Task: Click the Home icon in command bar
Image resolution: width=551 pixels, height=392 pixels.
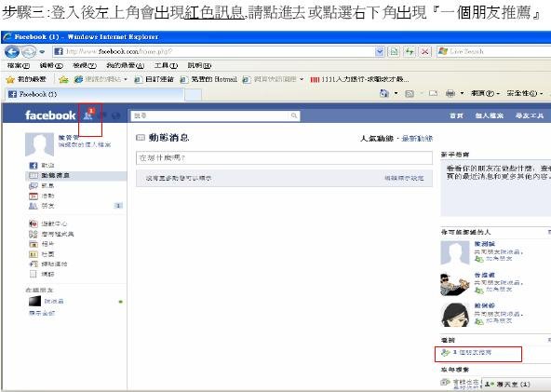Action: (x=384, y=93)
